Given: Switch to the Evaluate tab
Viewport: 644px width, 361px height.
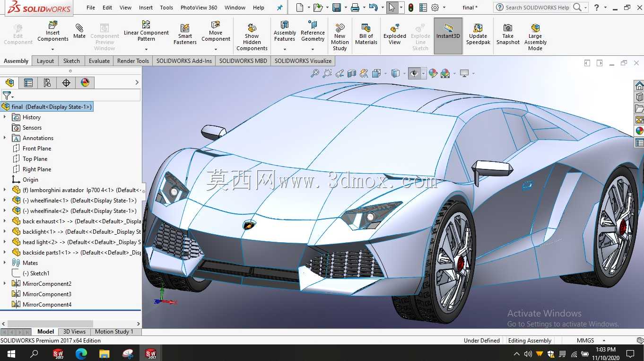Looking at the screenshot, I should coord(99,61).
